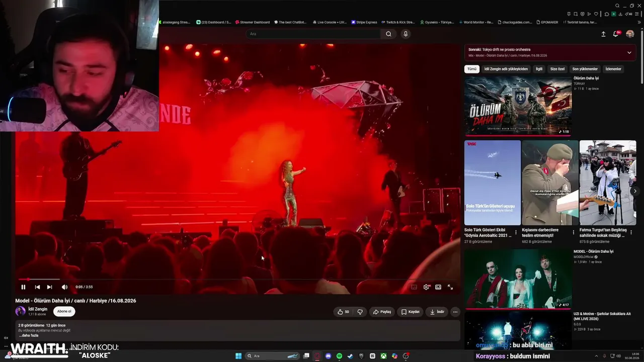
Task: Save the video with Kaydet
Action: (410, 312)
